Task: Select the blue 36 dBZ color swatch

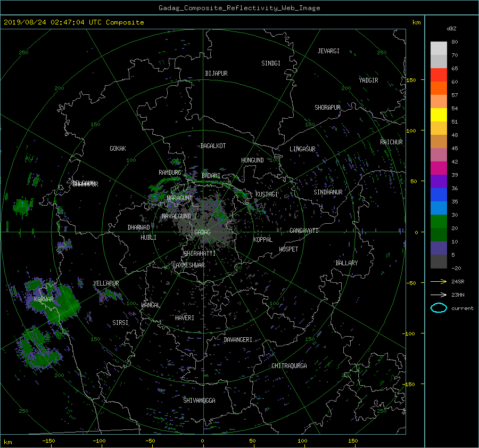Action: coord(439,194)
